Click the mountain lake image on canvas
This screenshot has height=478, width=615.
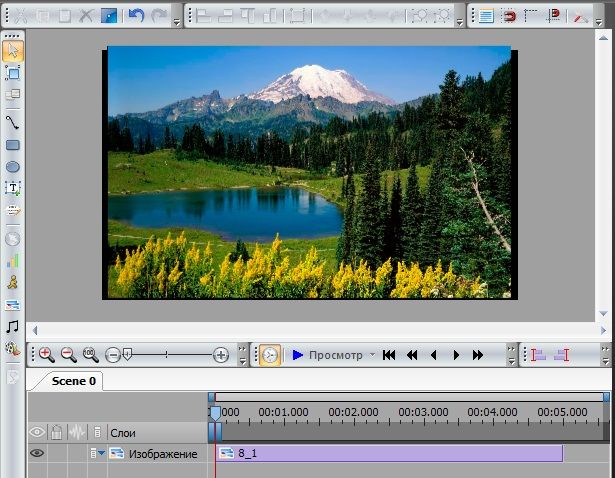[x=309, y=172]
